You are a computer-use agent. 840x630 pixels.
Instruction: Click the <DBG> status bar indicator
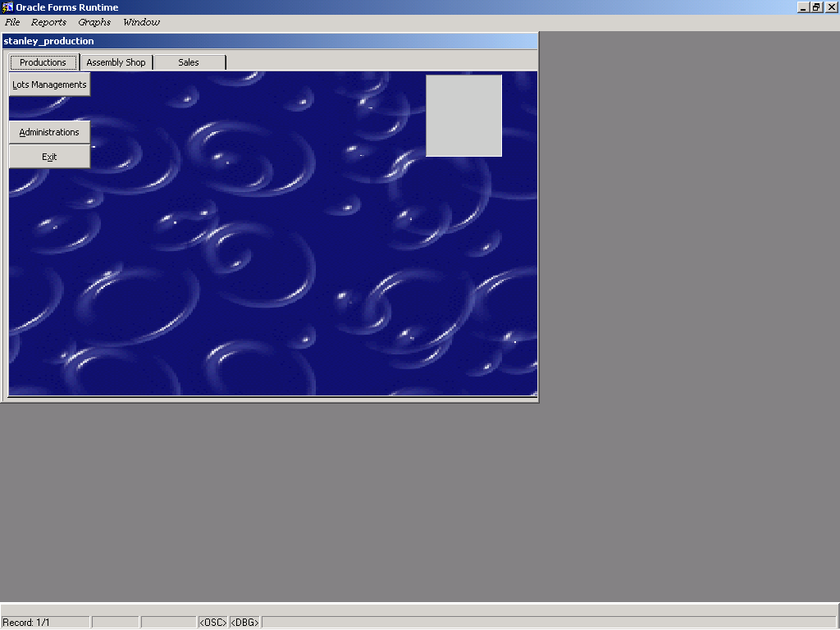[244, 623]
